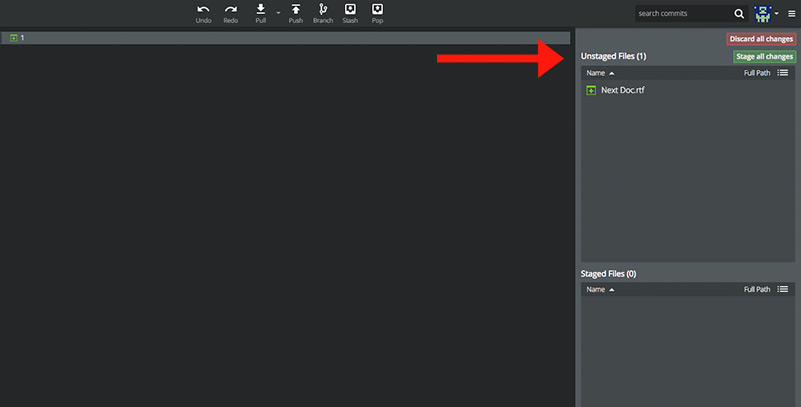Redo the last undone action
The width and height of the screenshot is (801, 407).
pos(230,14)
